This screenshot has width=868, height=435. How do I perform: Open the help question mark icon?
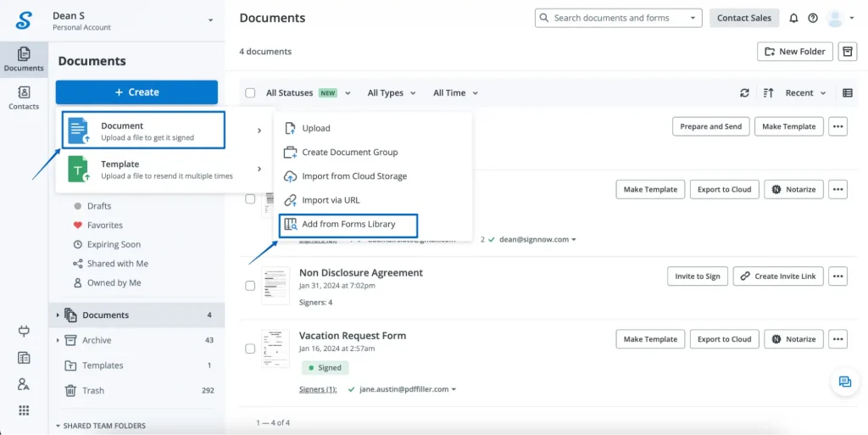813,18
